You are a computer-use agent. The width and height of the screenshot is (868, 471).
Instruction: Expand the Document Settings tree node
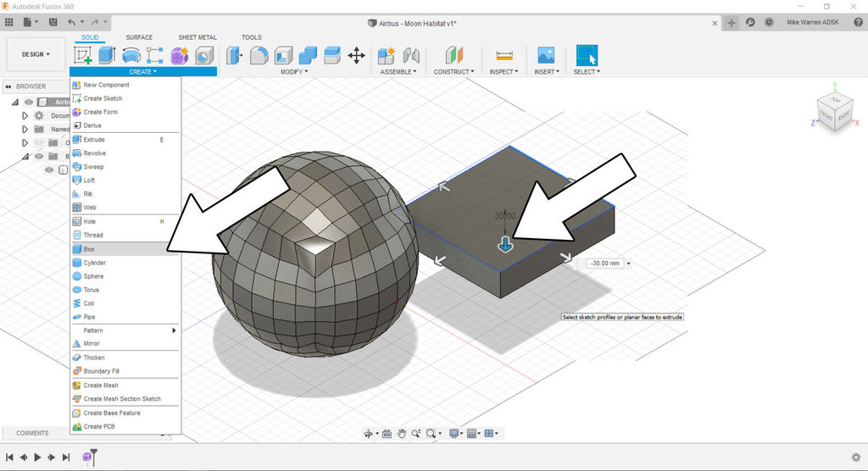coord(25,115)
